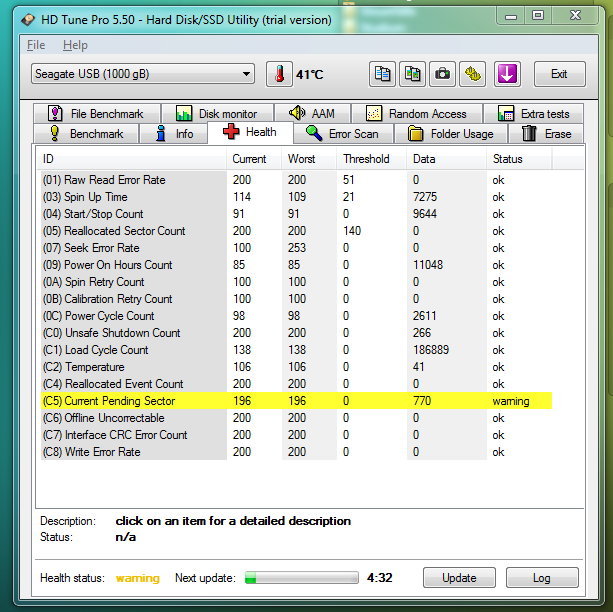Image resolution: width=613 pixels, height=612 pixels.
Task: Open the Help menu
Action: (75, 45)
